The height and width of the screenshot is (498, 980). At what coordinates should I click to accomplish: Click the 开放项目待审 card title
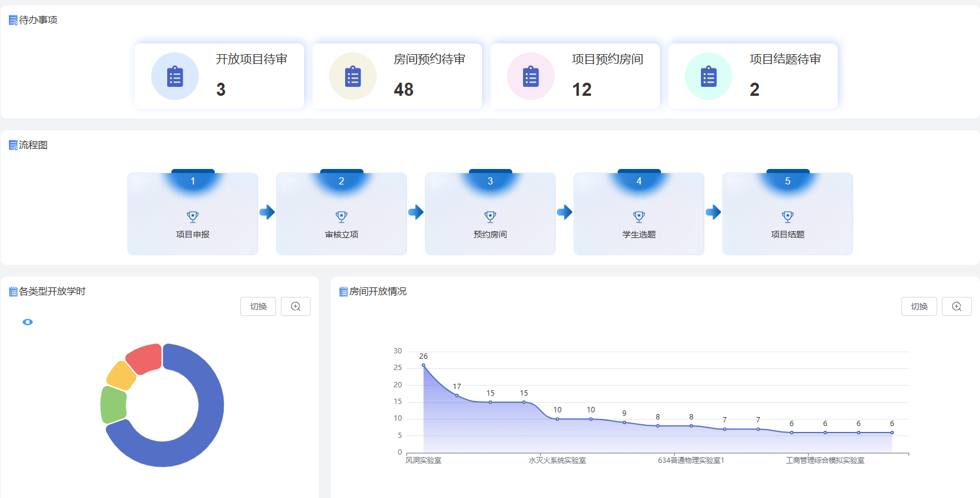pos(252,59)
